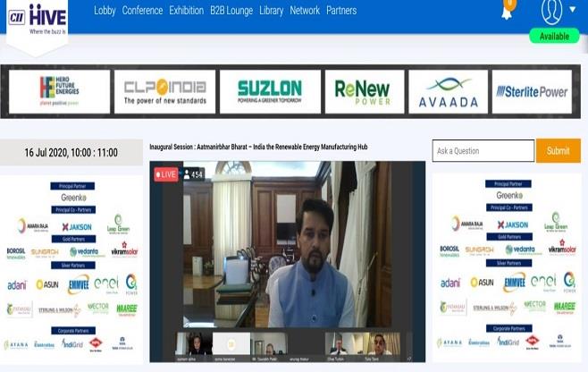The width and height of the screenshot is (588, 372).
Task: Click the Avaada sponsor logo
Action: [448, 91]
